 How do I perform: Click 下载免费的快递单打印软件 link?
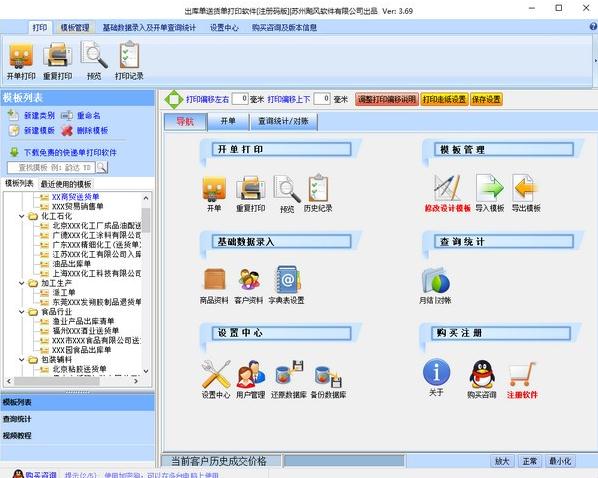(70, 153)
